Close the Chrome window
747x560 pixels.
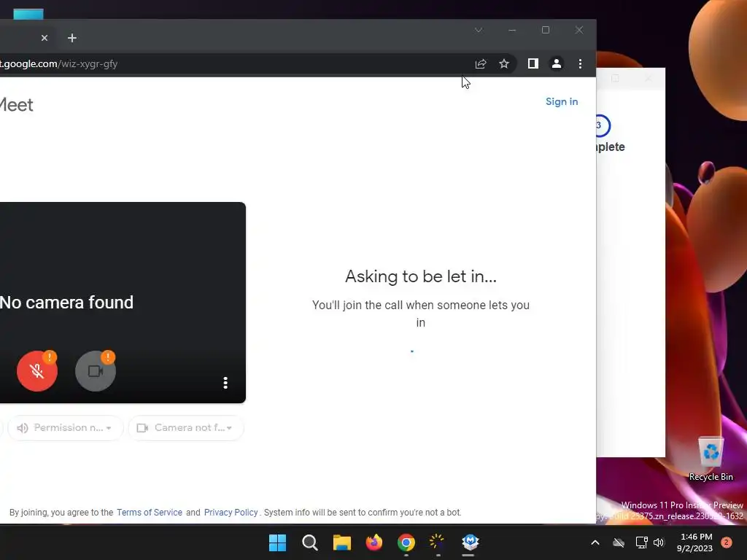(578, 30)
